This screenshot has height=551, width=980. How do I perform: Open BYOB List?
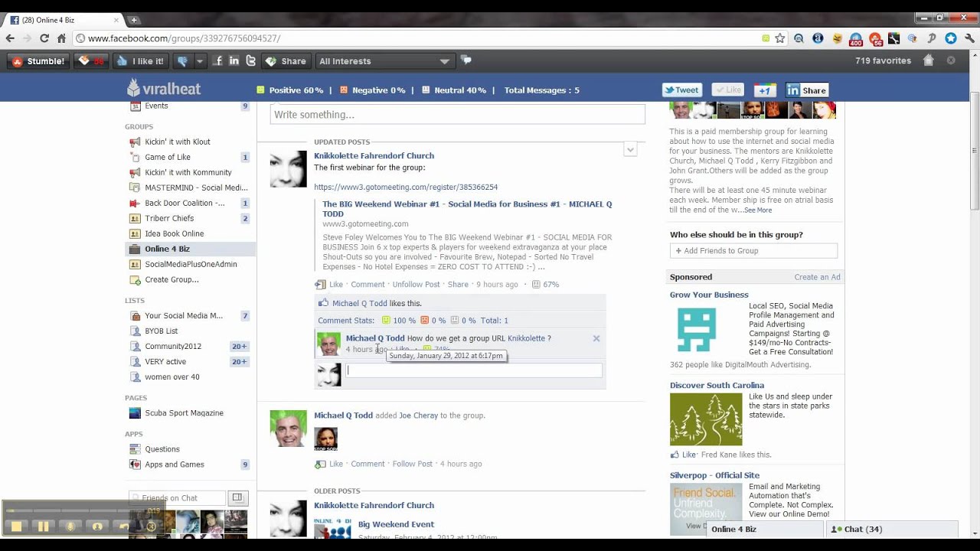pos(161,331)
